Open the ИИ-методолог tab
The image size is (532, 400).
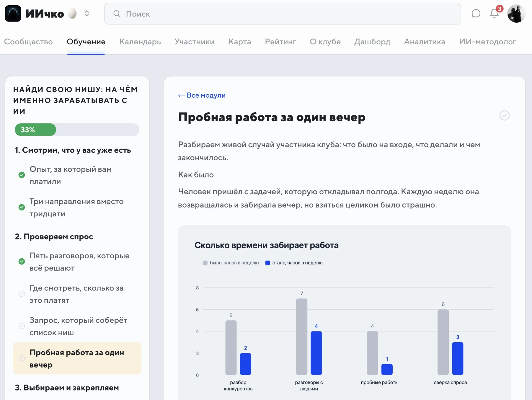pyautogui.click(x=488, y=42)
